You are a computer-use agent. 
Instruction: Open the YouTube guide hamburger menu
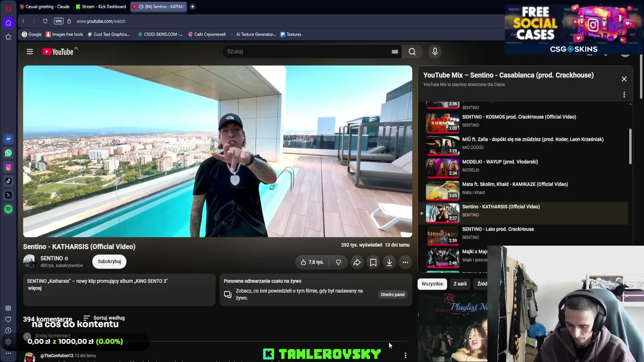pyautogui.click(x=30, y=51)
